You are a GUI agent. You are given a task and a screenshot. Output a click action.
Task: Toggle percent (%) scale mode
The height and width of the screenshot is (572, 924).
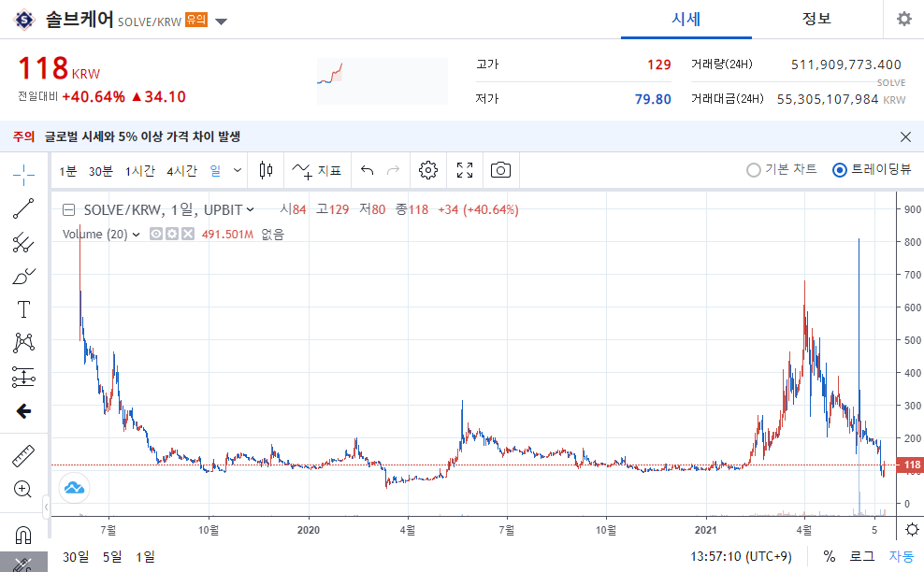tap(830, 556)
